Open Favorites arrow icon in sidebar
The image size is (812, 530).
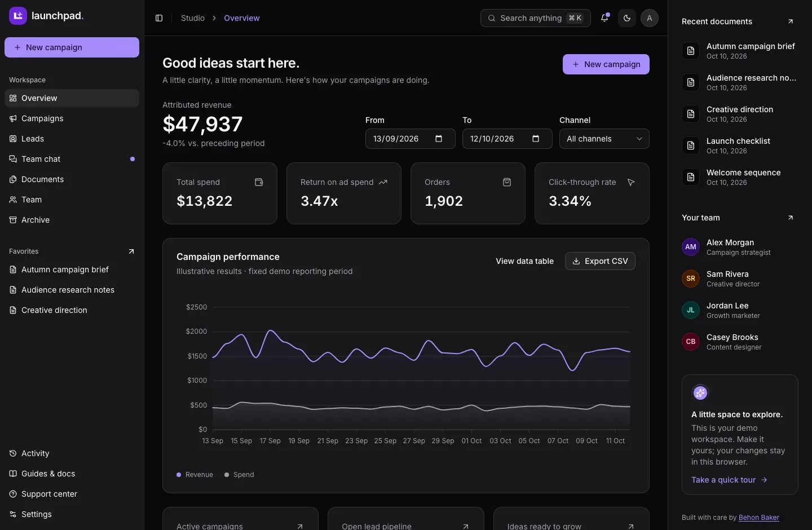tap(131, 251)
